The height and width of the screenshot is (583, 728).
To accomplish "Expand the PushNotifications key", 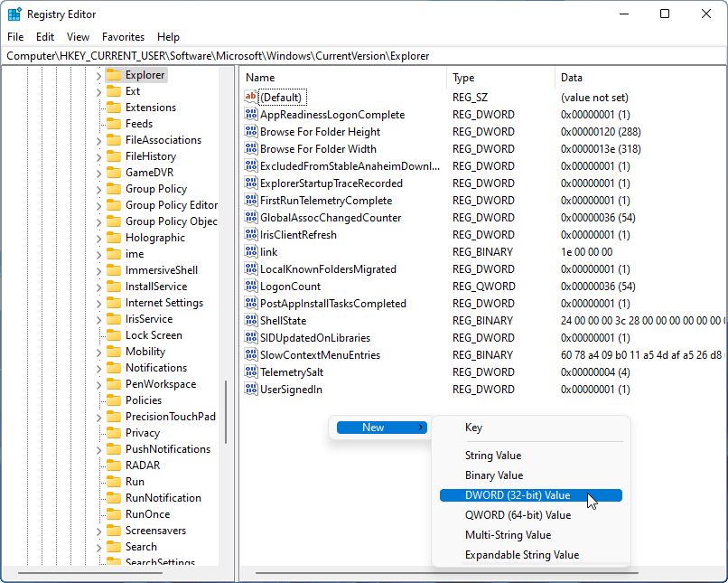I will (x=98, y=449).
